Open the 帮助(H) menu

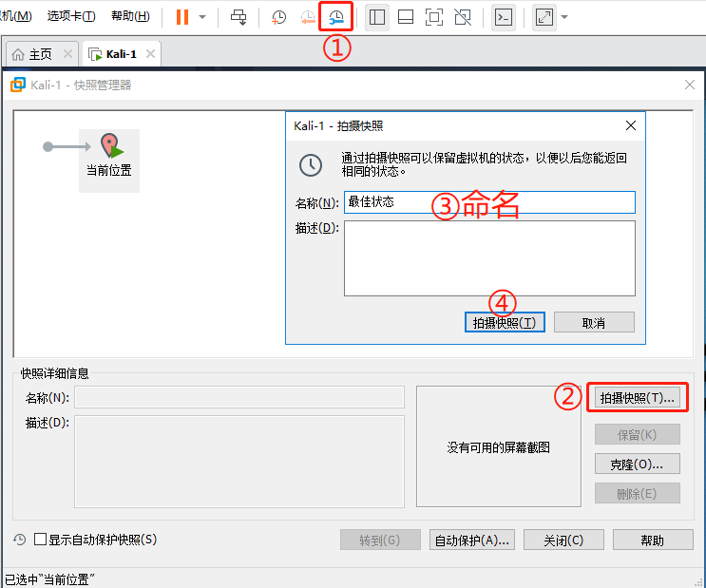(130, 16)
